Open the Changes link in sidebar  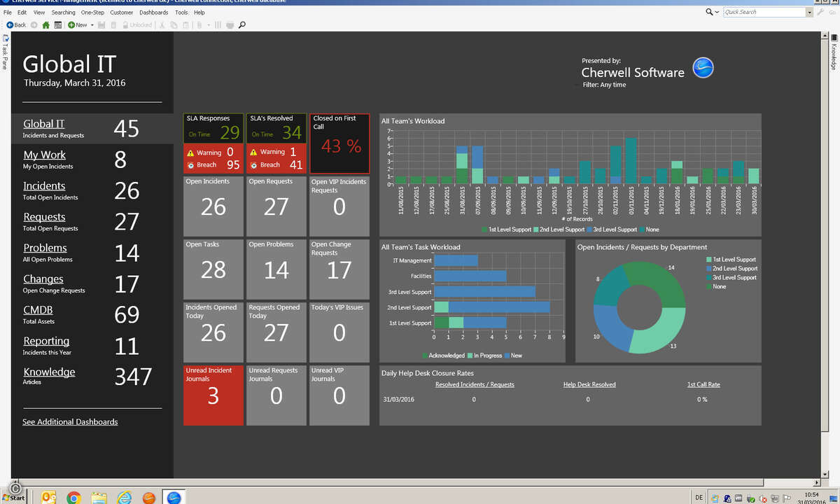(x=43, y=279)
